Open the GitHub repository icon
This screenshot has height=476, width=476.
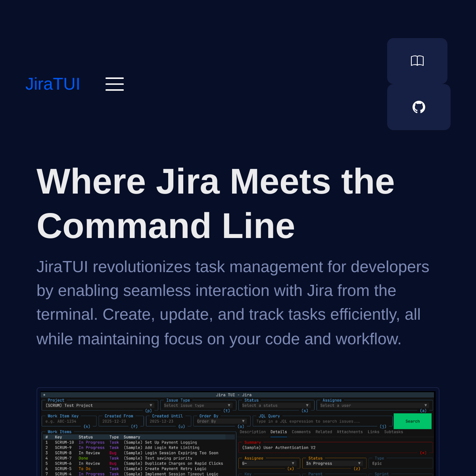pos(418,107)
